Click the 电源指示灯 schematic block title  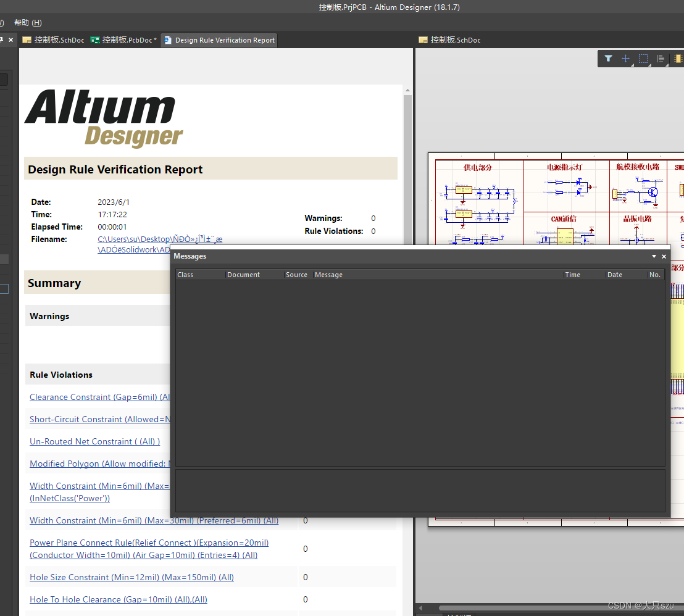(x=564, y=167)
